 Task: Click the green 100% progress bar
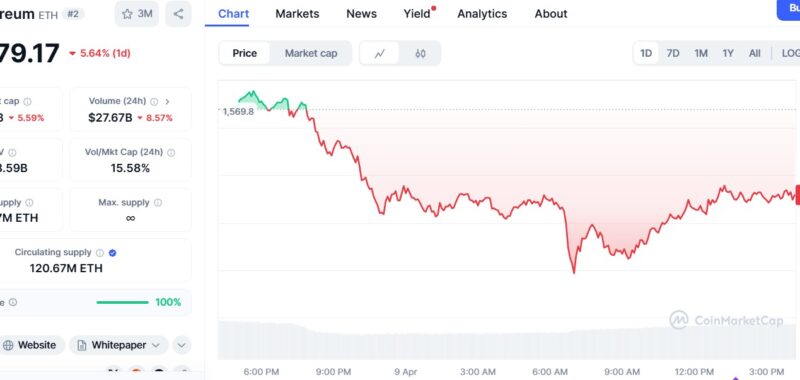(x=122, y=302)
